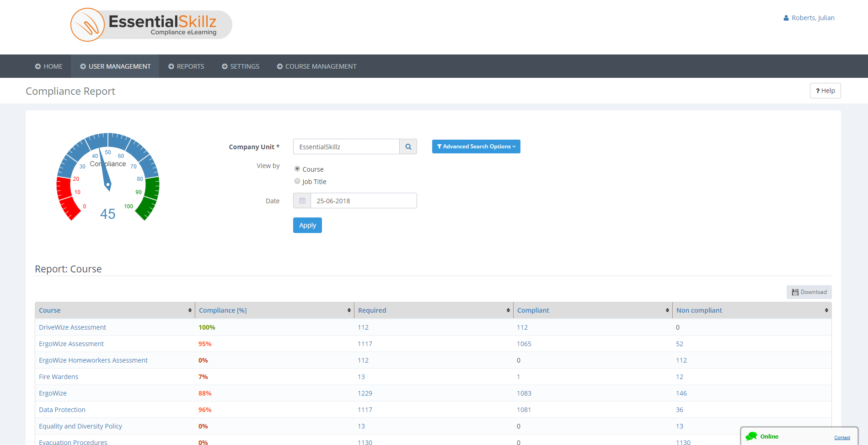Click the Company Unit input field
Image resolution: width=868 pixels, height=445 pixels.
coord(346,147)
